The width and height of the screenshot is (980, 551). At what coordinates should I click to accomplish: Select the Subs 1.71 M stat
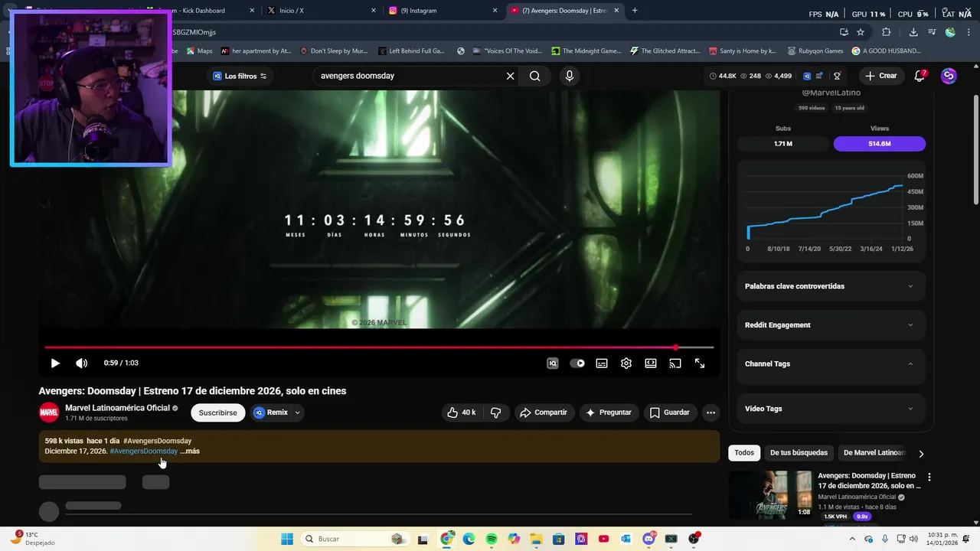click(x=783, y=144)
